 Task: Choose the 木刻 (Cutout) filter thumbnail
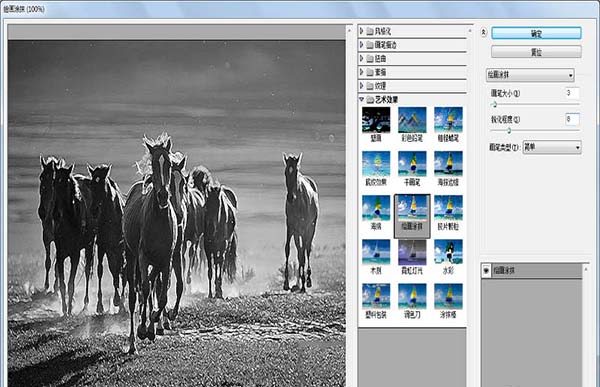click(x=376, y=252)
